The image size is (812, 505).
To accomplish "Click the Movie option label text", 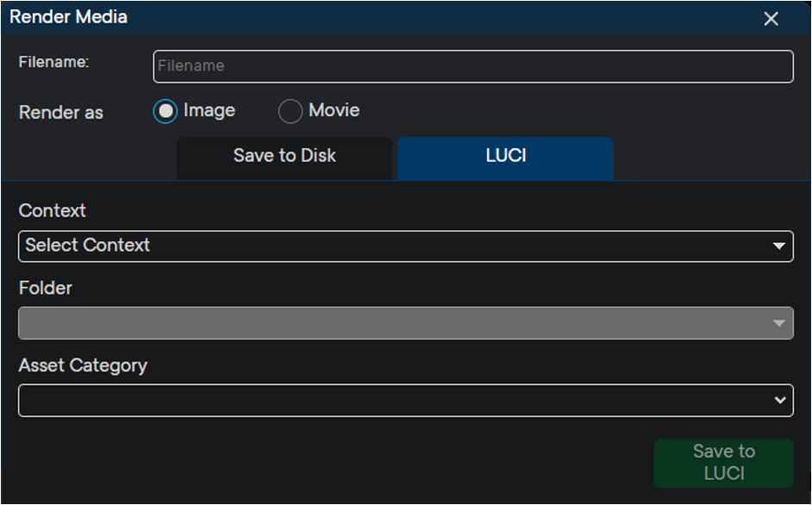I will pyautogui.click(x=334, y=110).
